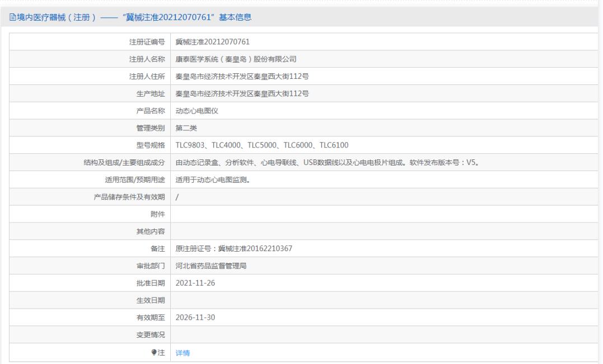Viewport: 603px width, 364px height.
Task: Click the 其他内容 label
Action: pyautogui.click(x=151, y=231)
